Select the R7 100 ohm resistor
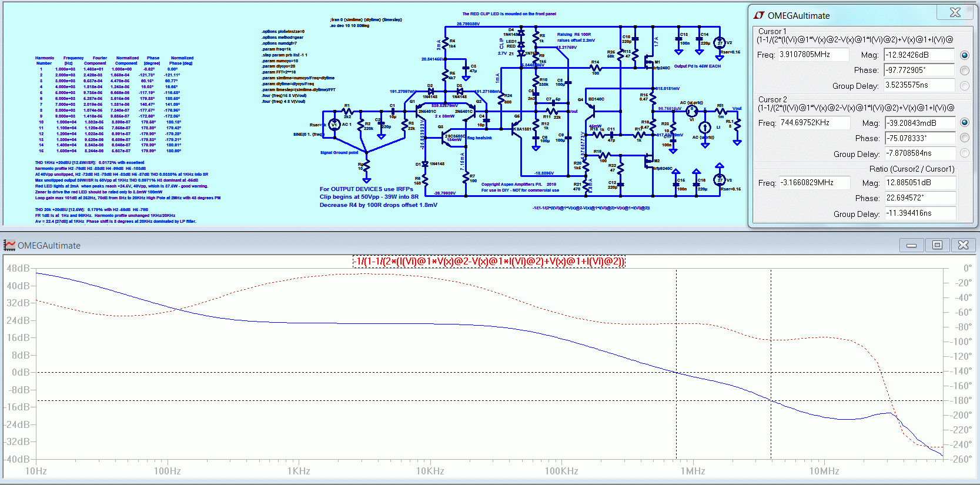 click(x=466, y=178)
